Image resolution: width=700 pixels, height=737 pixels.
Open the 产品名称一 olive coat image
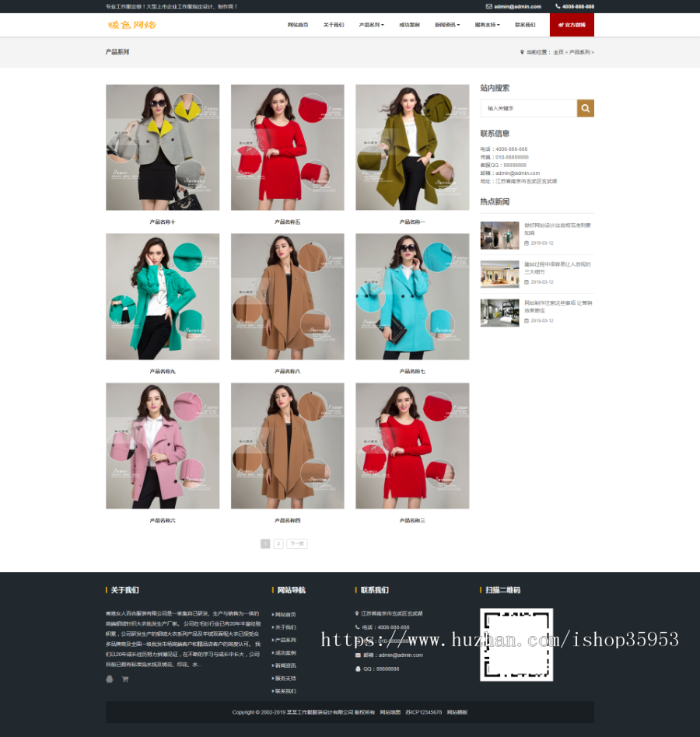point(412,148)
